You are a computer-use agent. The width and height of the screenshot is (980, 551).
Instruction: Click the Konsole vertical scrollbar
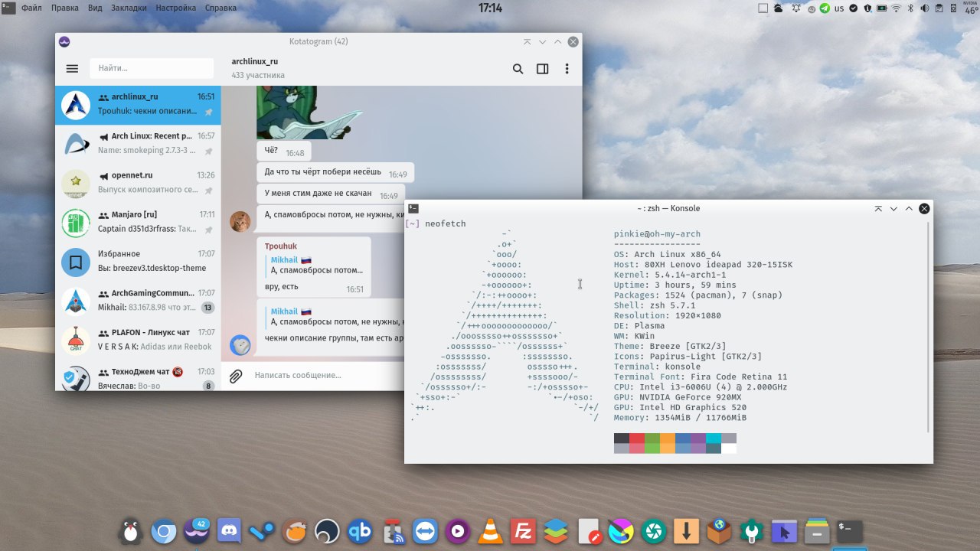[929, 328]
